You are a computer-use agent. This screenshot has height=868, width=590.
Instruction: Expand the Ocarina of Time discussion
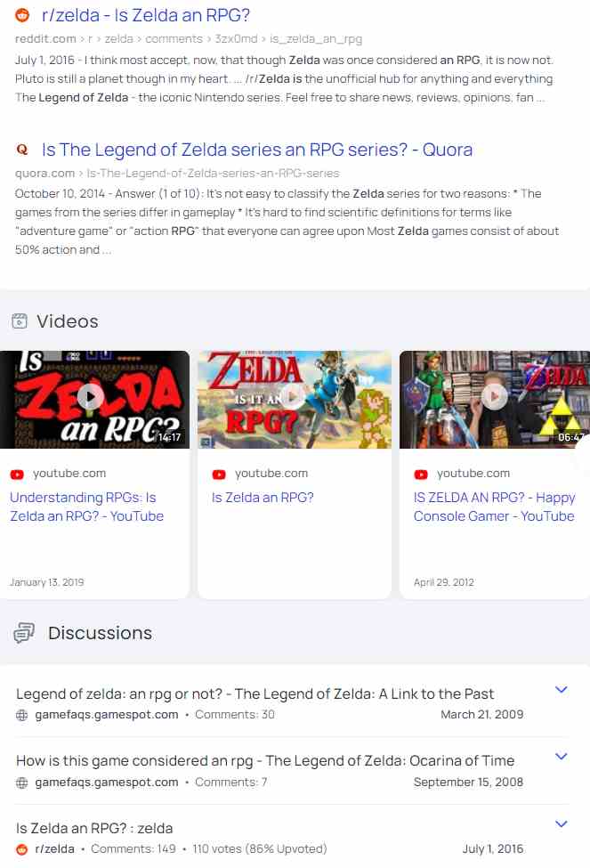(562, 757)
